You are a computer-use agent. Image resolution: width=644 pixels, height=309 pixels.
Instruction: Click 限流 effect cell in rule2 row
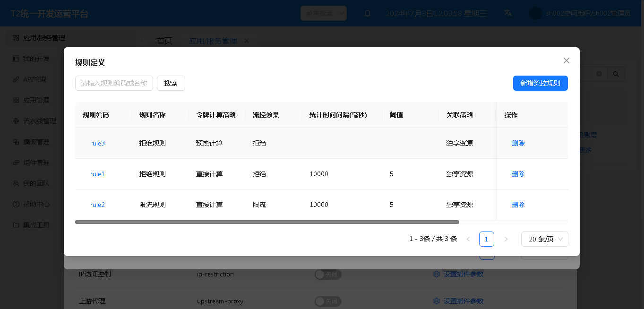[259, 205]
